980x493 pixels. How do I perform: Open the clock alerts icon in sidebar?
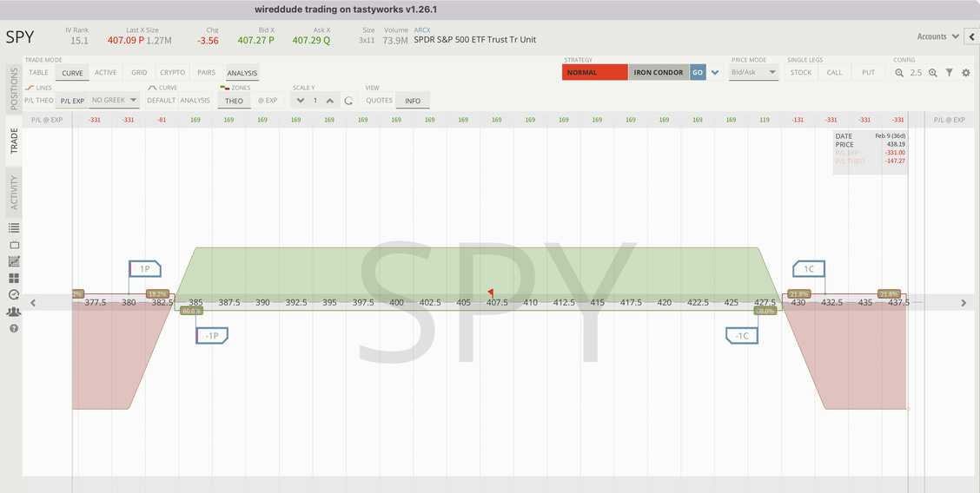click(x=14, y=294)
